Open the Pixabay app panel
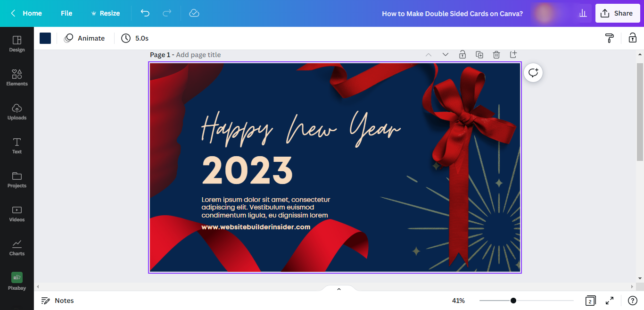 click(x=17, y=282)
